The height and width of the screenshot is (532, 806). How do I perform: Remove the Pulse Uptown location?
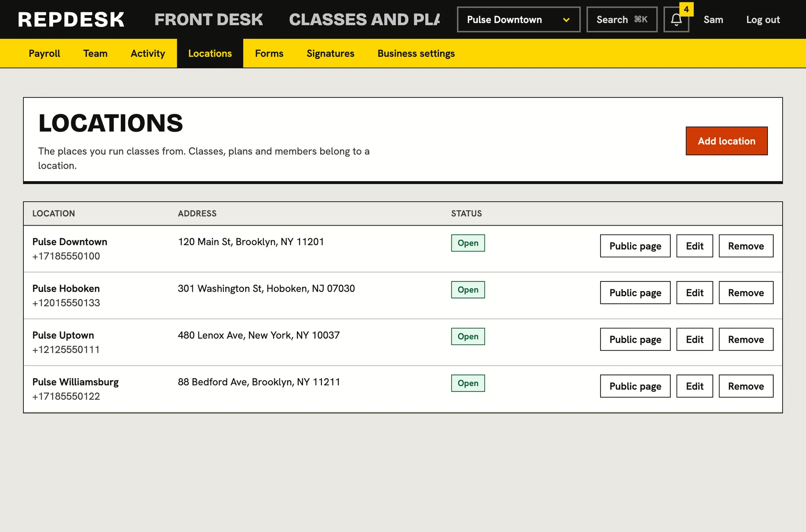point(746,340)
